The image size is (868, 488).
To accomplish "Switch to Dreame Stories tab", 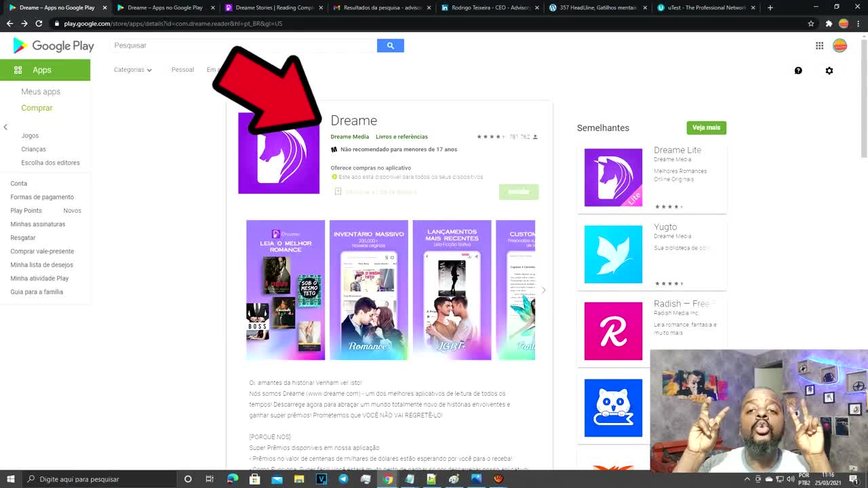I will [x=273, y=7].
